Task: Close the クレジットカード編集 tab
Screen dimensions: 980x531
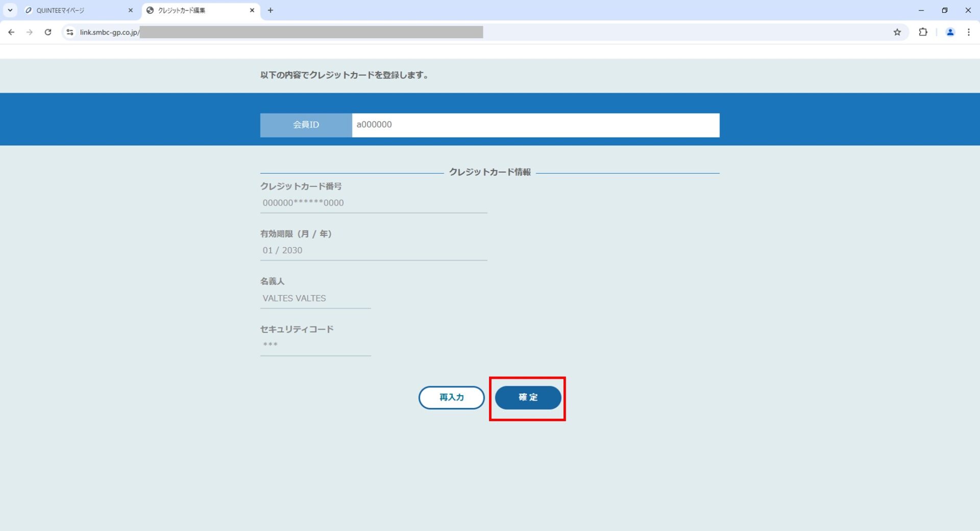Action: (x=252, y=10)
